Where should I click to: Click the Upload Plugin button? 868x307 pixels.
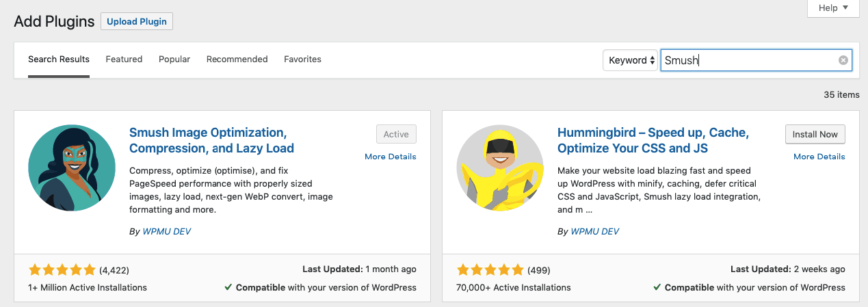[137, 21]
